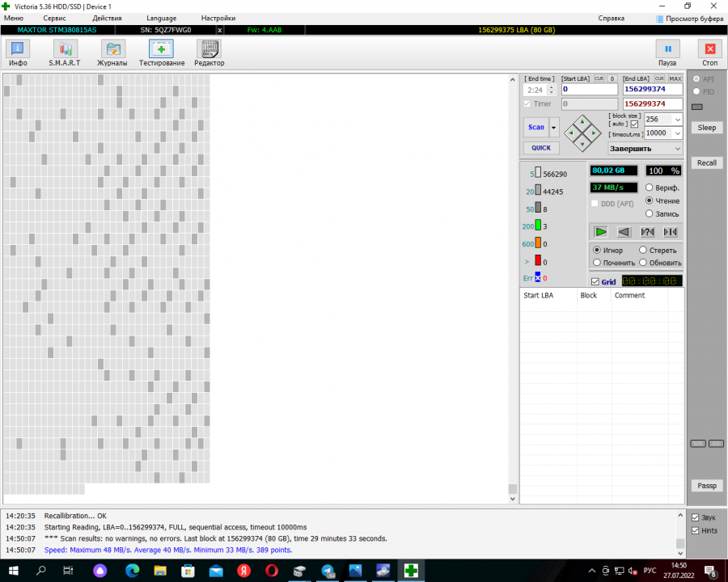Select the Вериф. verify radio button

click(650, 188)
